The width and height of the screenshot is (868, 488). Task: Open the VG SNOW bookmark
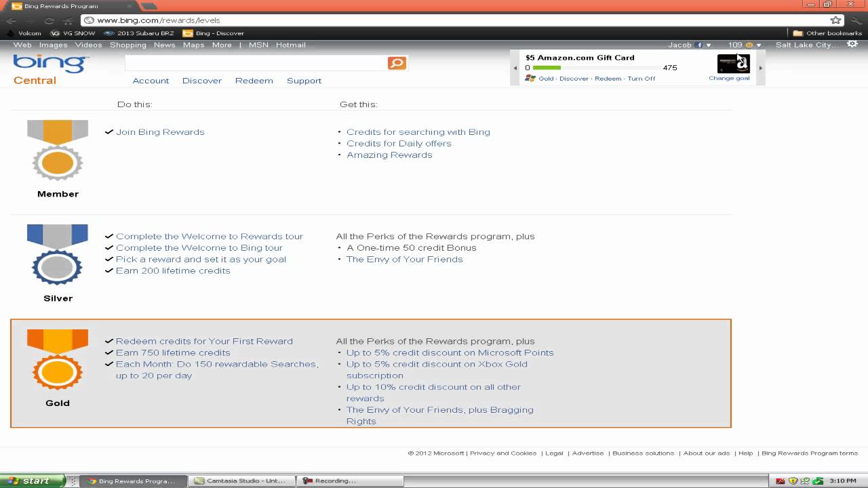pos(73,33)
